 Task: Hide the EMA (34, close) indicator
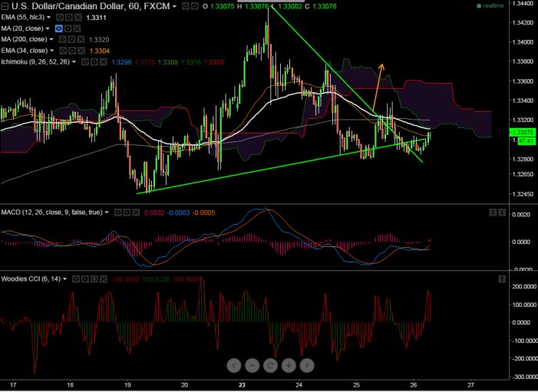[63, 51]
